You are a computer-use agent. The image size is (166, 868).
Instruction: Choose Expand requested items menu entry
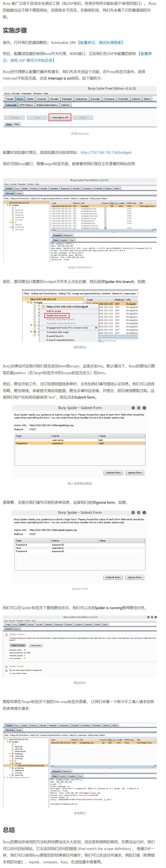pyautogui.click(x=60, y=340)
